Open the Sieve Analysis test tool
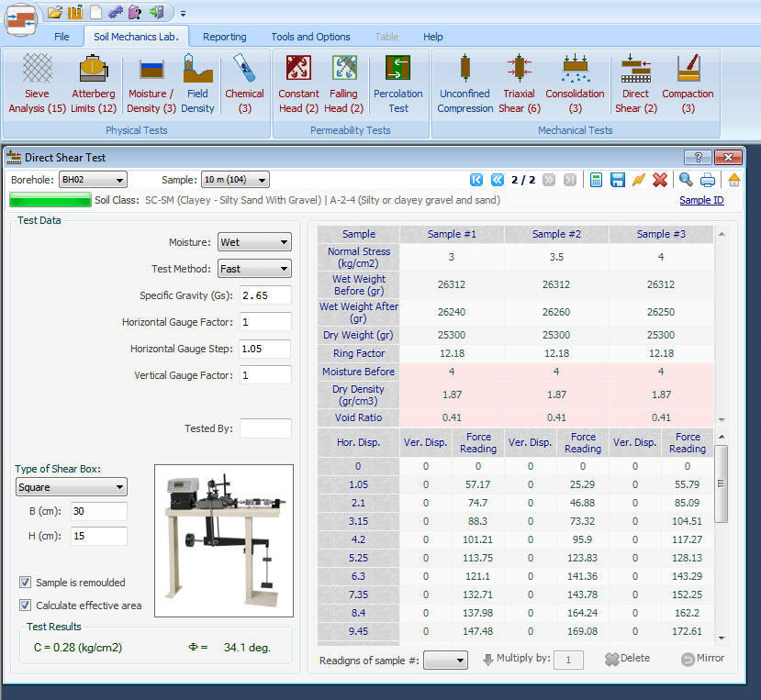The width and height of the screenshot is (761, 700). [x=36, y=81]
